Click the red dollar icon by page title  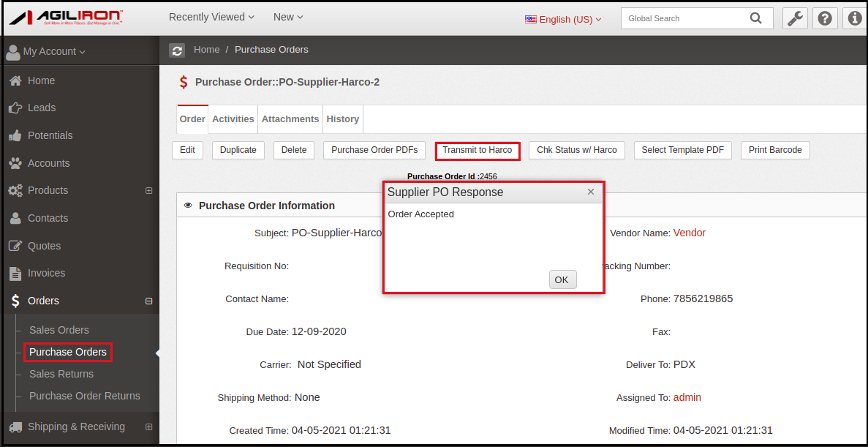coord(184,83)
